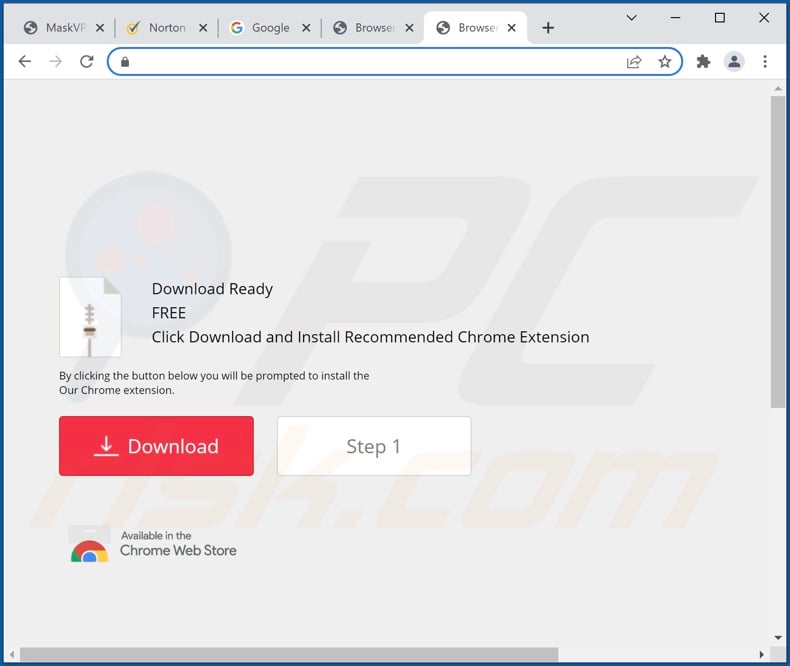Viewport: 790px width, 666px height.
Task: Close the inactive Browser tab
Action: point(410,28)
